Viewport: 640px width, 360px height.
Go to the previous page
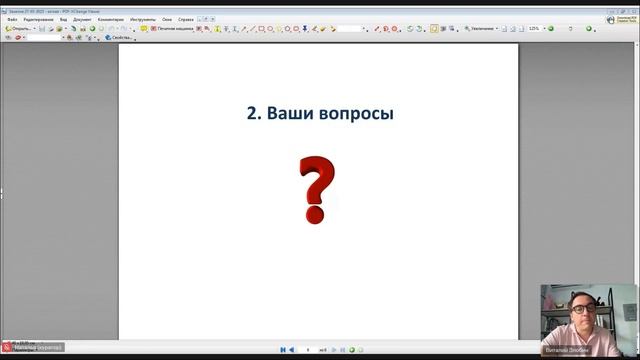click(x=291, y=350)
